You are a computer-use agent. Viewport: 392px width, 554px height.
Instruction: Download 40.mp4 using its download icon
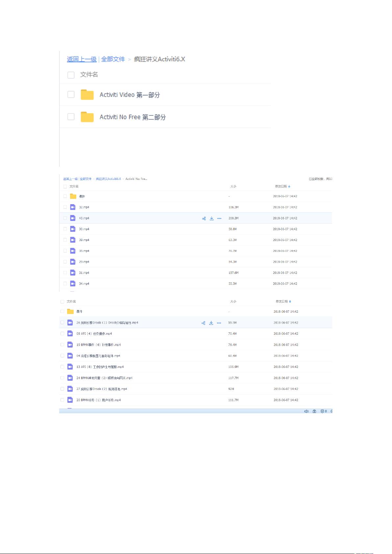[212, 218]
